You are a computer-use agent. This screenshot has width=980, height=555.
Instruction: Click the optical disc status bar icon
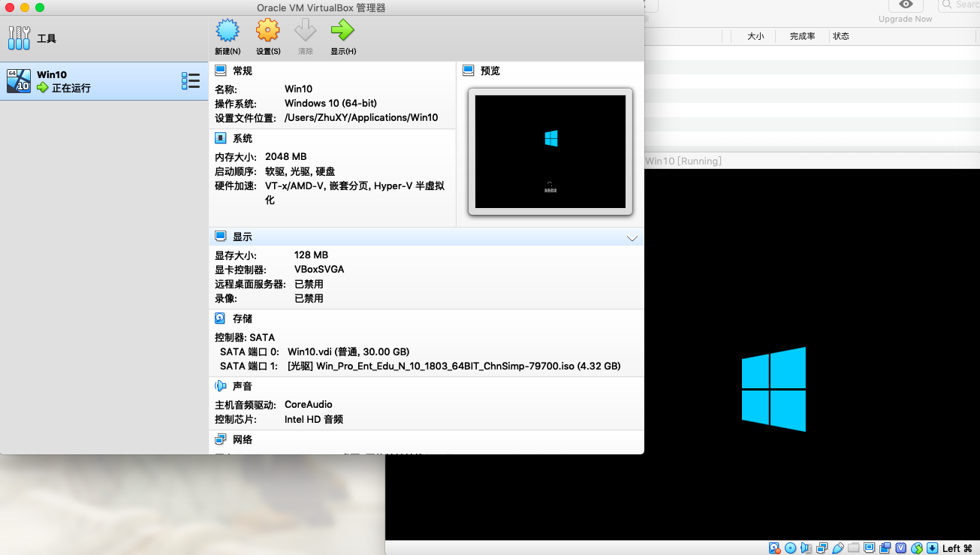[790, 548]
